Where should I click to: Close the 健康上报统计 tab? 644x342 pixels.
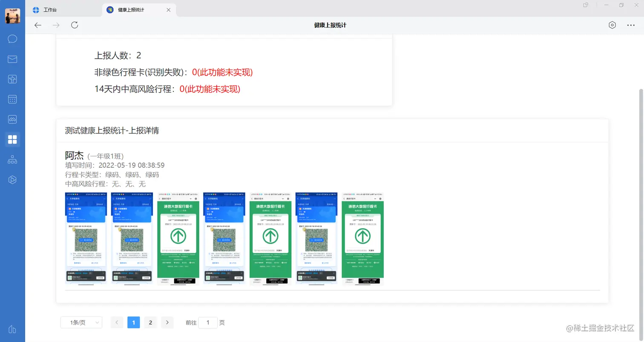pyautogui.click(x=169, y=10)
